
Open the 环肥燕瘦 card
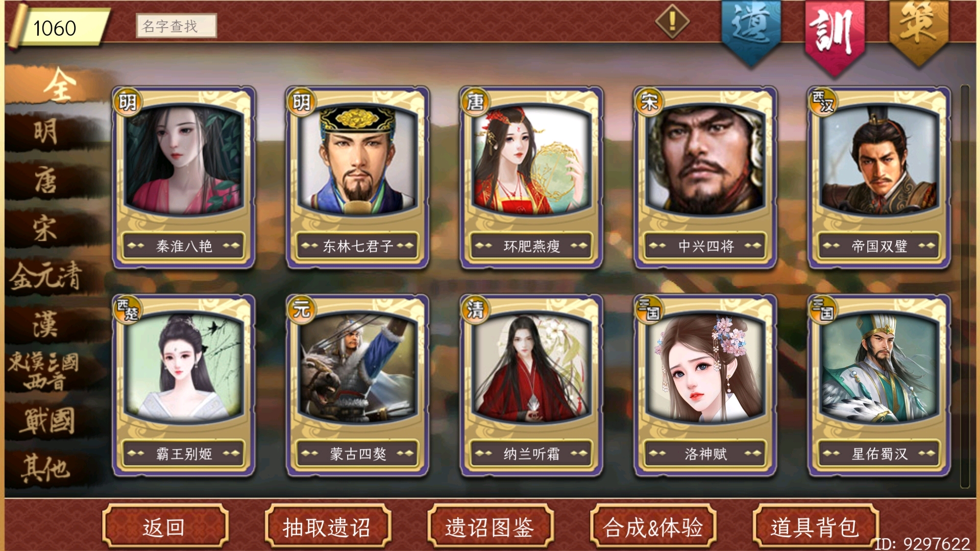coord(531,177)
